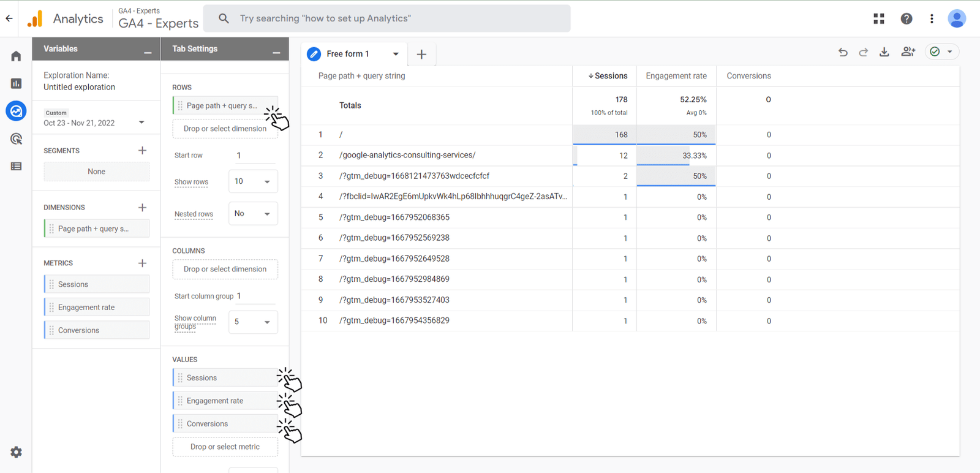Viewport: 980px width, 473px height.
Task: Open Admin settings gear icon
Action: coord(16,452)
